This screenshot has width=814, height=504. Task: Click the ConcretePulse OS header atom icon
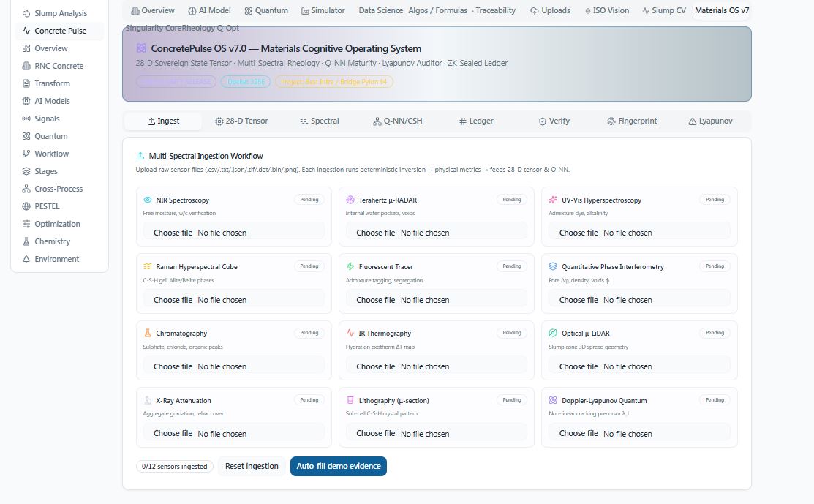[x=141, y=48]
